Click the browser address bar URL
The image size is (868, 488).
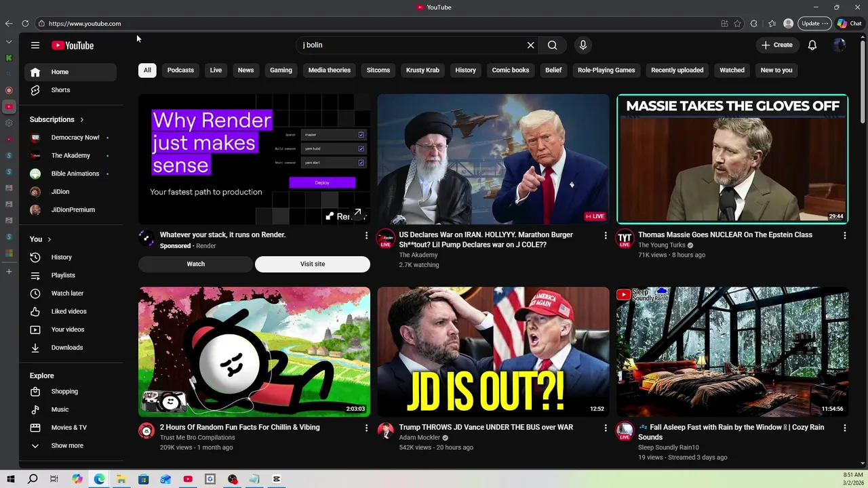coord(85,24)
